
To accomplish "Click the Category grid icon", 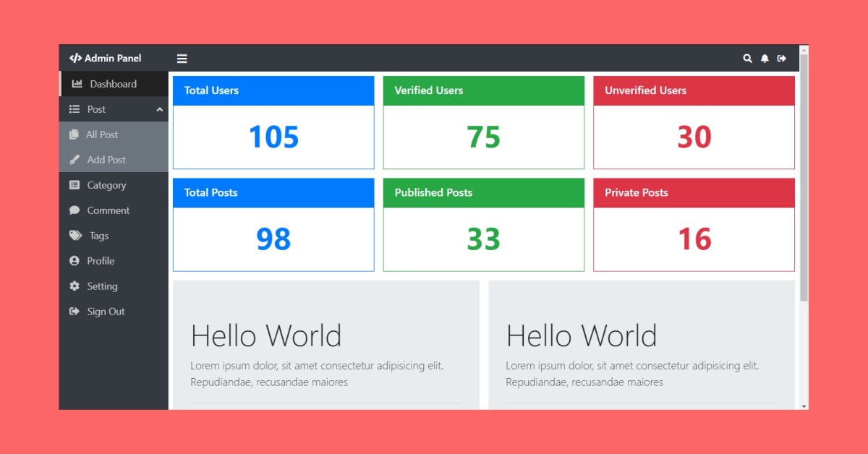I will (75, 184).
